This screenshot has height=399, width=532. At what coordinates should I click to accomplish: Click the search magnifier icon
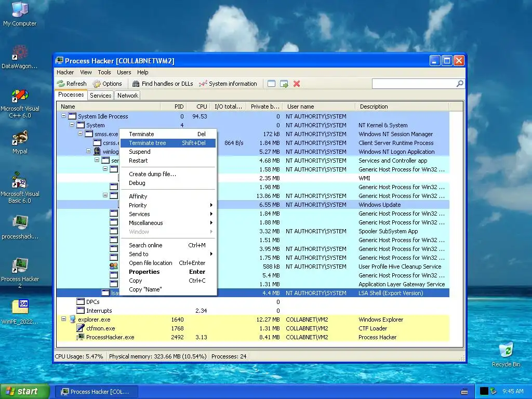[x=460, y=84]
